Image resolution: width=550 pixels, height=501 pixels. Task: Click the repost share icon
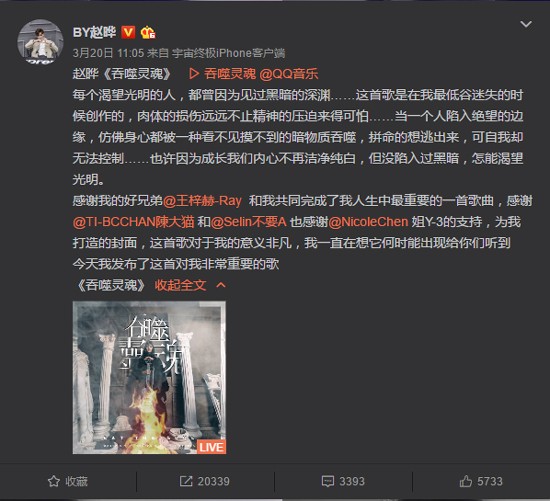[x=186, y=481]
